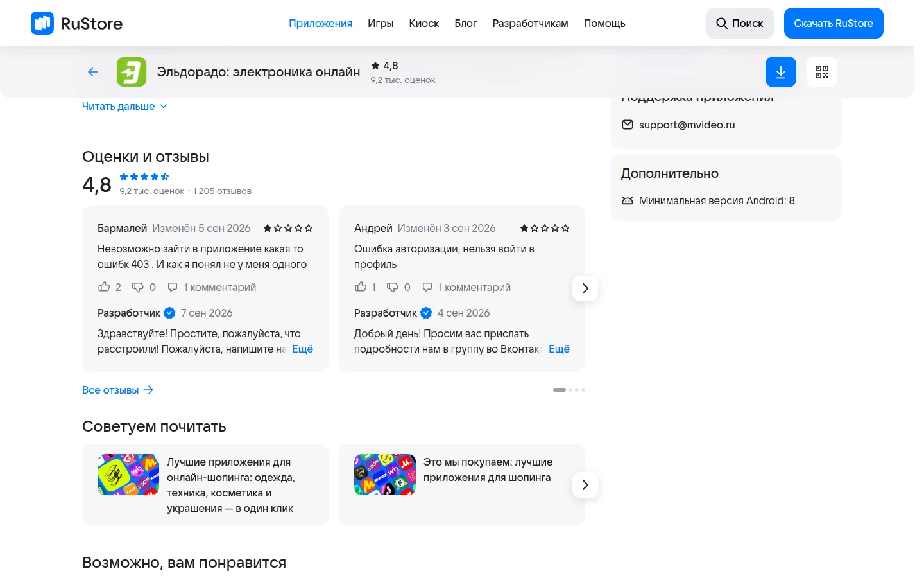924x578 pixels.
Task: Show next reviews with the right arrow
Action: [x=585, y=288]
